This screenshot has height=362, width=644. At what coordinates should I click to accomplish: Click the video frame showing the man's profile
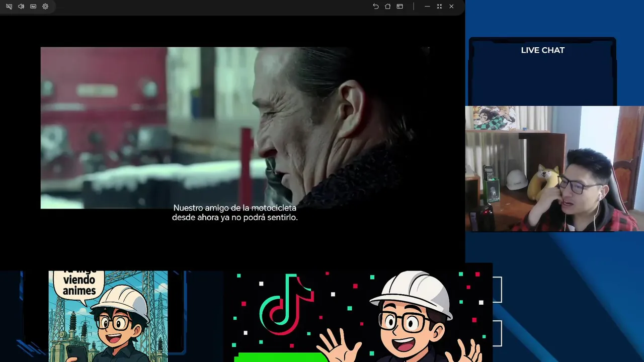coord(235,128)
